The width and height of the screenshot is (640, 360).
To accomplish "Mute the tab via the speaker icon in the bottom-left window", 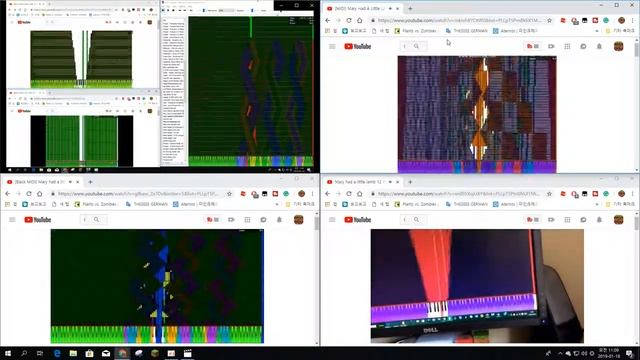I will [x=71, y=182].
